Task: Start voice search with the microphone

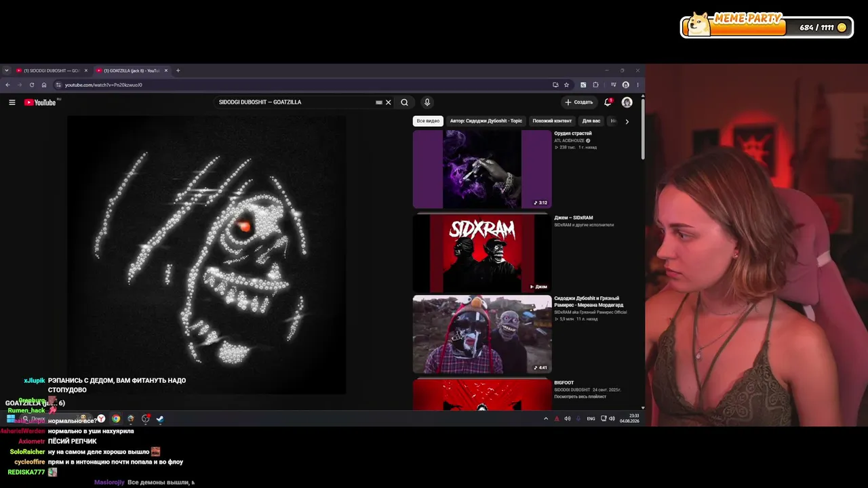Action: 427,102
